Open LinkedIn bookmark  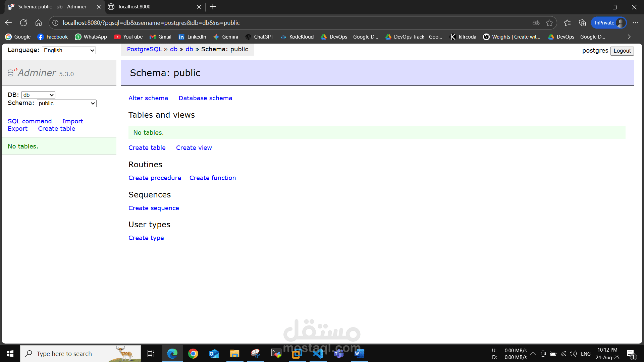192,37
